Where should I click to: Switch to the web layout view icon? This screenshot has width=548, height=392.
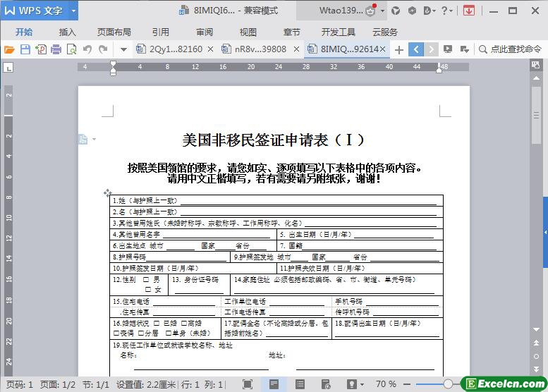point(326,384)
